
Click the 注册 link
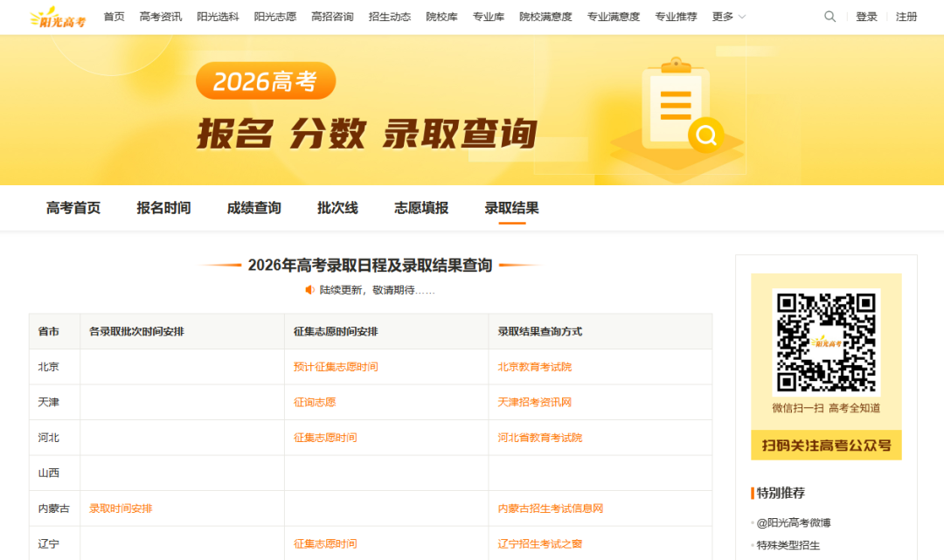pos(906,17)
